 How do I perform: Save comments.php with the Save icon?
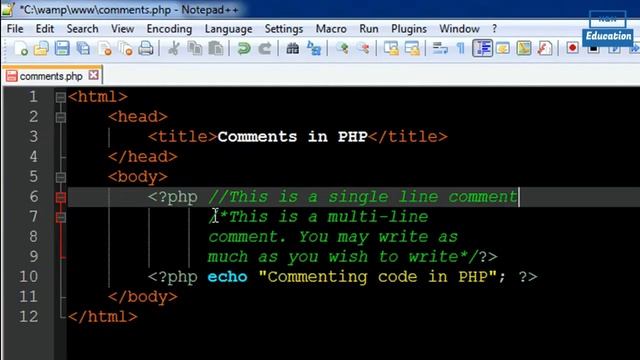[x=62, y=49]
